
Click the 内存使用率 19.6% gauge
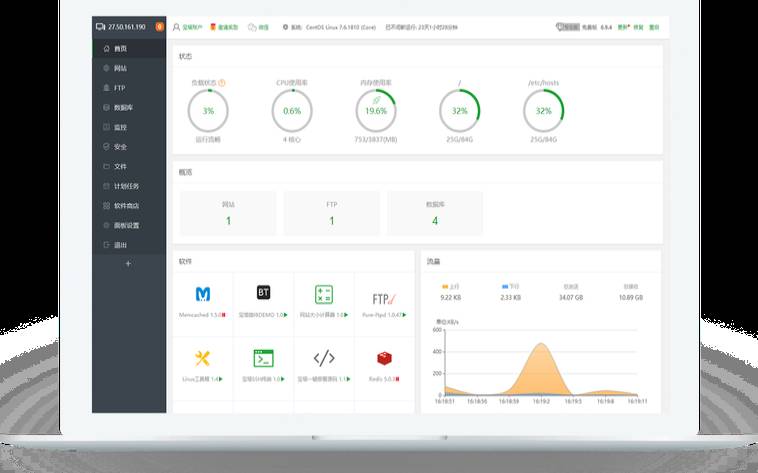pos(376,111)
